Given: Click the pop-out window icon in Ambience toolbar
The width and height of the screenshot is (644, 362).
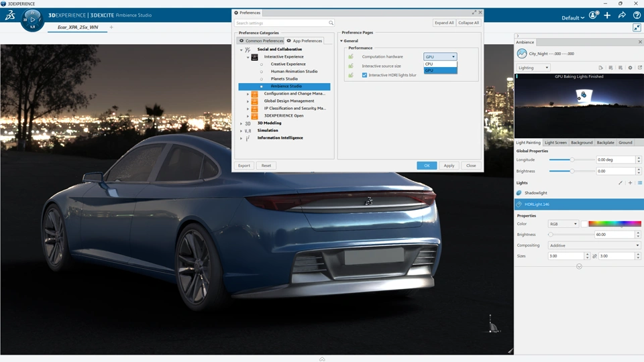Looking at the screenshot, I should 639,67.
